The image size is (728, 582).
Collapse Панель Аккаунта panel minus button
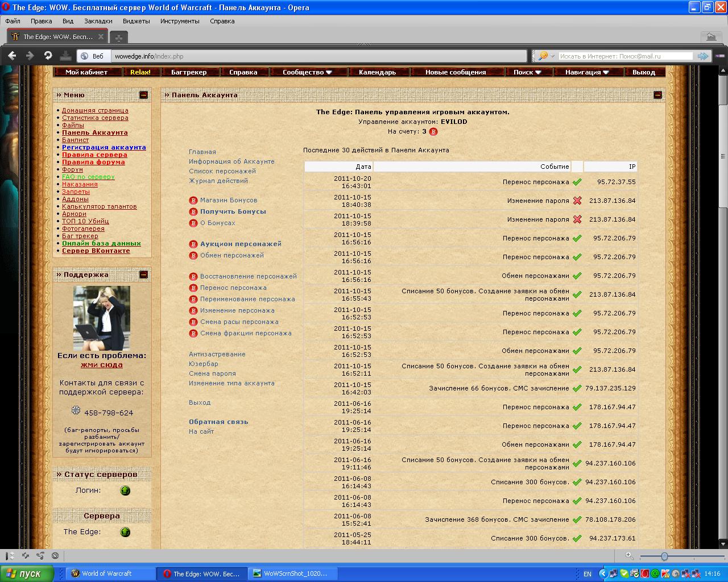tap(658, 95)
